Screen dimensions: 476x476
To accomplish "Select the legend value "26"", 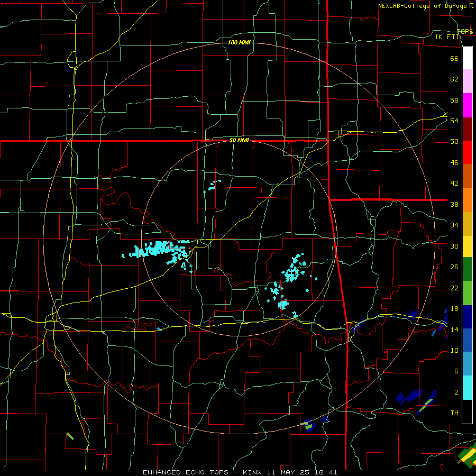I will 454,267.
